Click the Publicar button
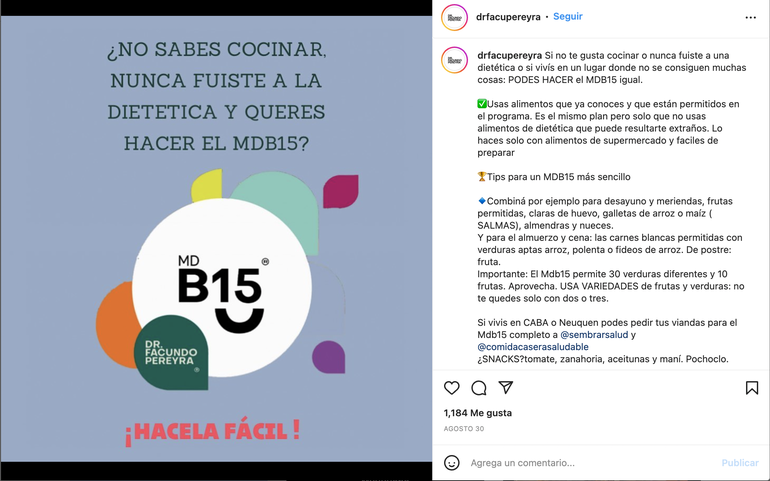 pos(740,463)
